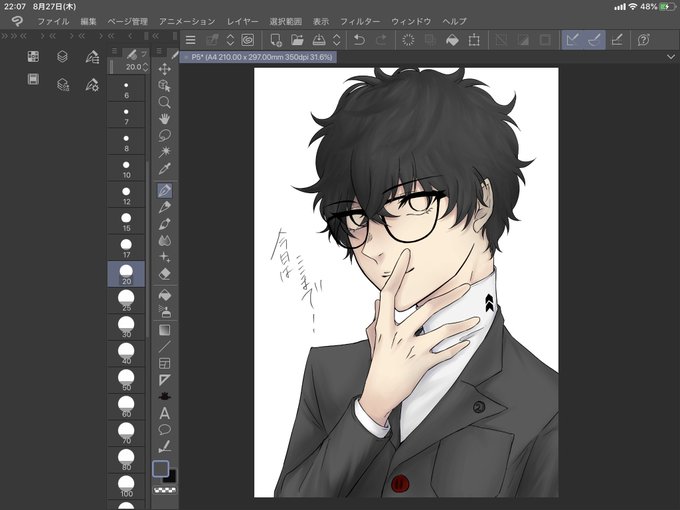
Task: Open the レイヤー menu
Action: [x=242, y=21]
